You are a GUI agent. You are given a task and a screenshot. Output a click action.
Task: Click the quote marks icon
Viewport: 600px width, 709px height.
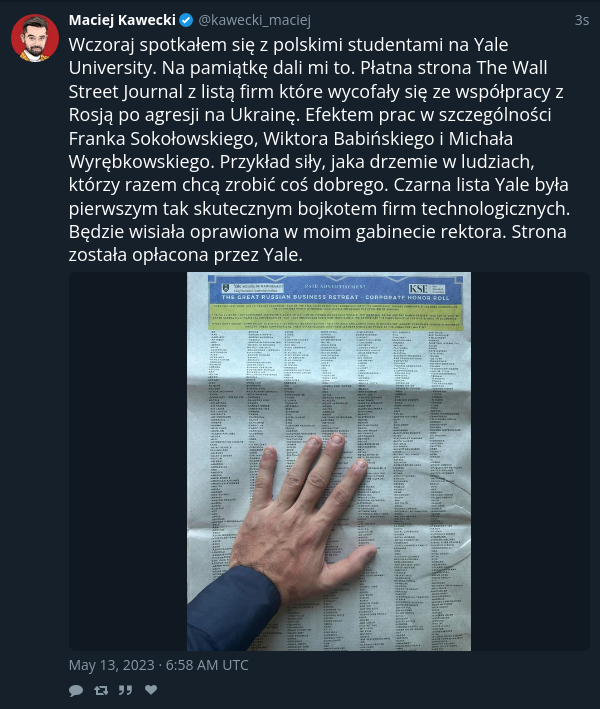[x=125, y=690]
